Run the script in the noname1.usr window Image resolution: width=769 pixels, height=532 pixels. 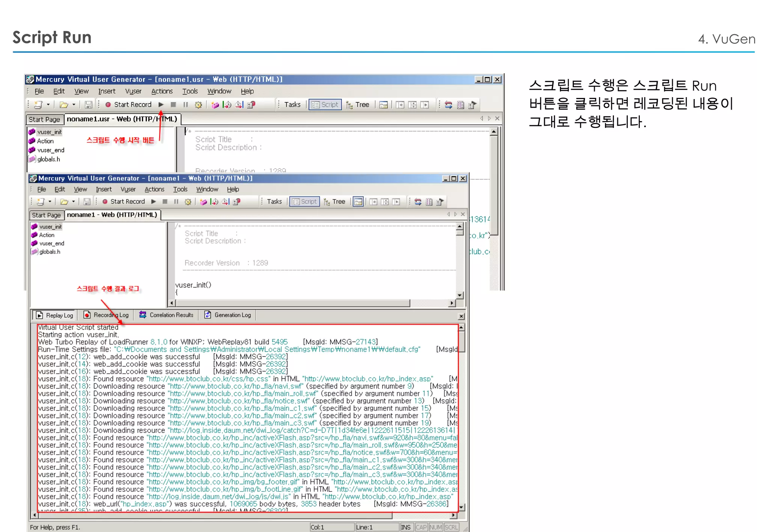click(x=161, y=105)
